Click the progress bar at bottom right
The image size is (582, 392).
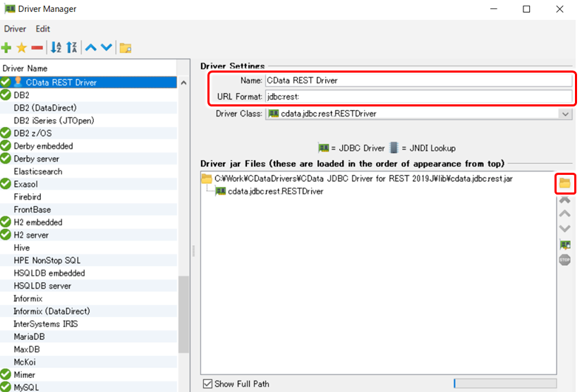(x=505, y=384)
